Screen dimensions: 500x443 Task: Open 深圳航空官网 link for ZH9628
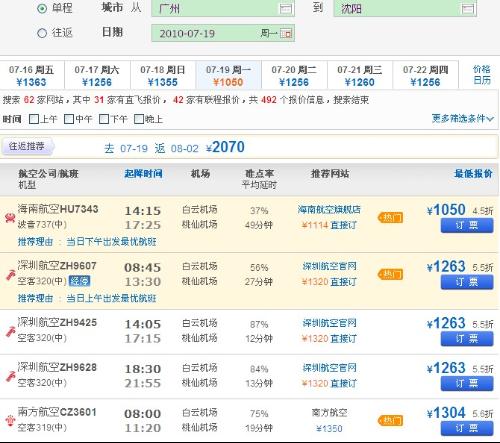(x=329, y=367)
